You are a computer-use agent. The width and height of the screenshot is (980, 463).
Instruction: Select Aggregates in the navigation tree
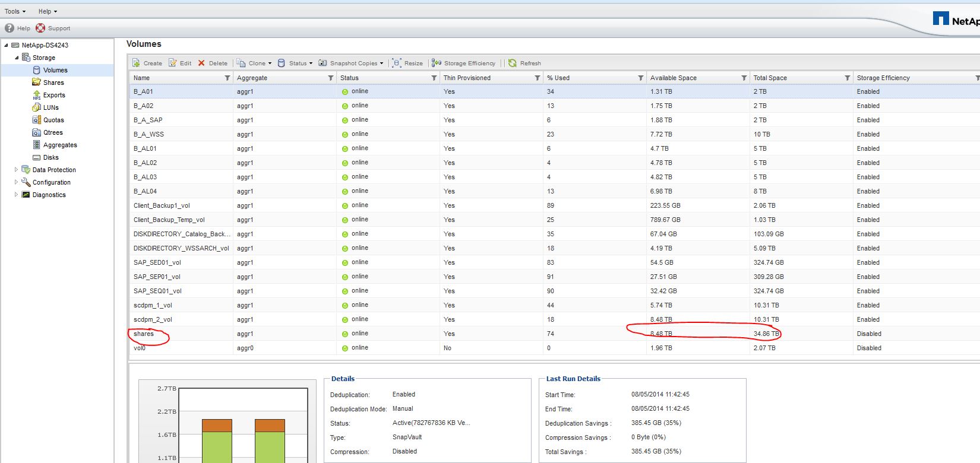tap(60, 145)
